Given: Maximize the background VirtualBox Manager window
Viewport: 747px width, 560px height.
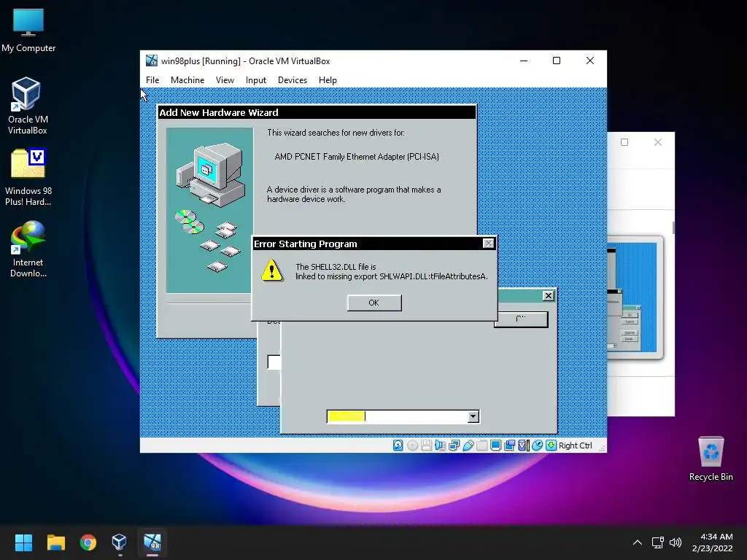Looking at the screenshot, I should [624, 142].
